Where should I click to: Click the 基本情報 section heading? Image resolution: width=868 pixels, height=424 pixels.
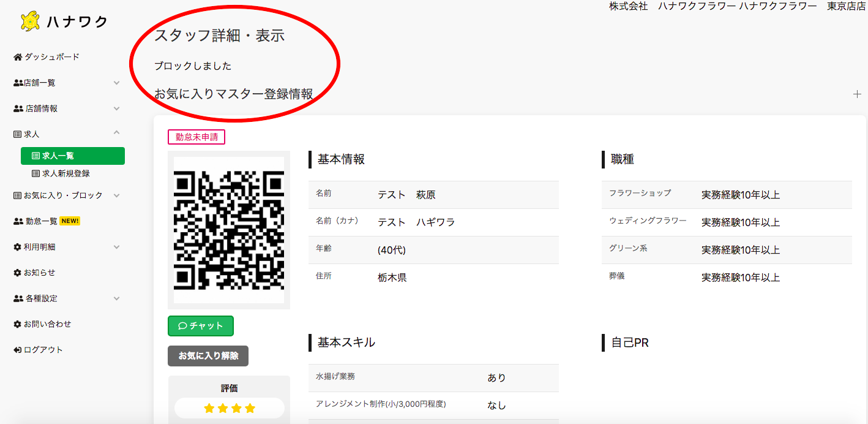click(341, 159)
